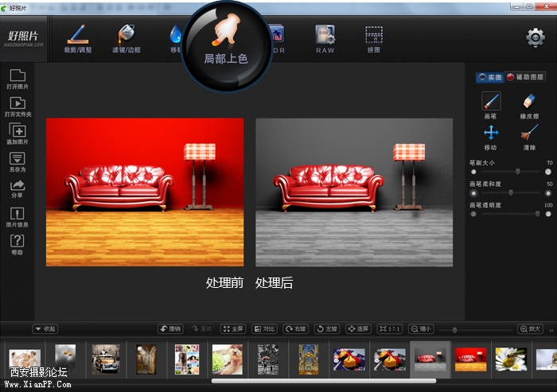Click the 全屏 fullscreen button

click(x=232, y=328)
